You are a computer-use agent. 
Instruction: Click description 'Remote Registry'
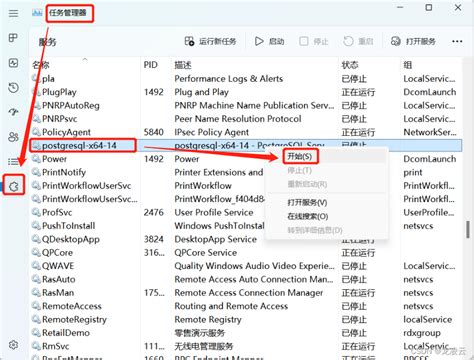click(x=208, y=319)
